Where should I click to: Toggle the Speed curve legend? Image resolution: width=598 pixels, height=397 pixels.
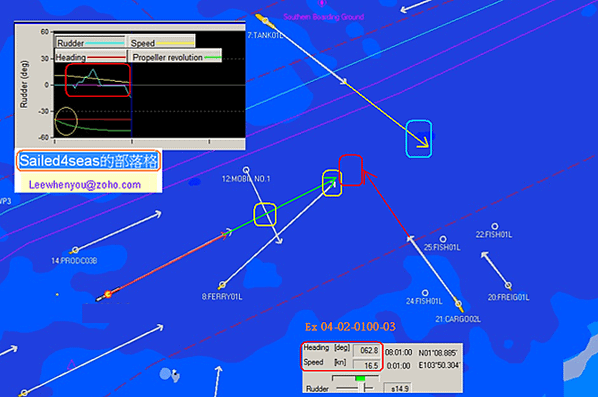[x=162, y=43]
